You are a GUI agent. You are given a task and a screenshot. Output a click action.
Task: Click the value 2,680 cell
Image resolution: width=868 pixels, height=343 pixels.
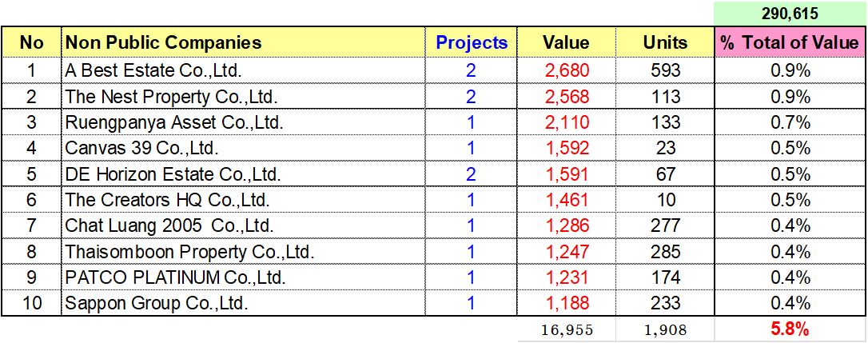pyautogui.click(x=567, y=71)
